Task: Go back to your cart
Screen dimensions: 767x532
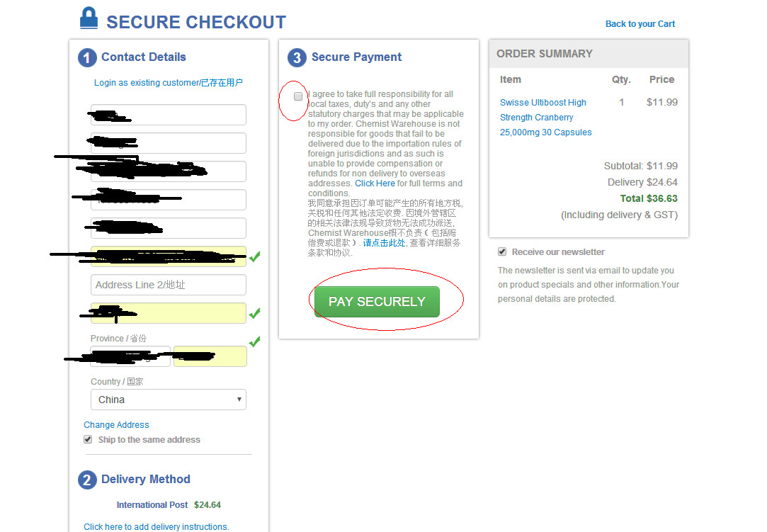Action: [x=640, y=24]
